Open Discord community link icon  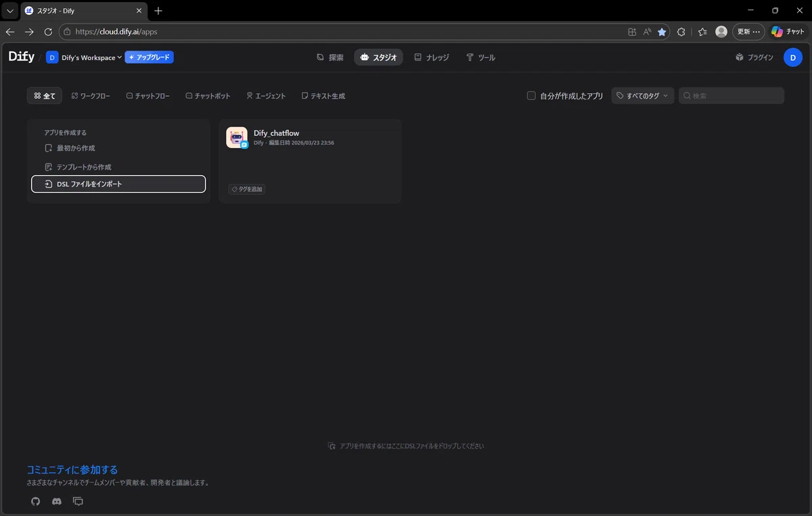[x=57, y=501]
